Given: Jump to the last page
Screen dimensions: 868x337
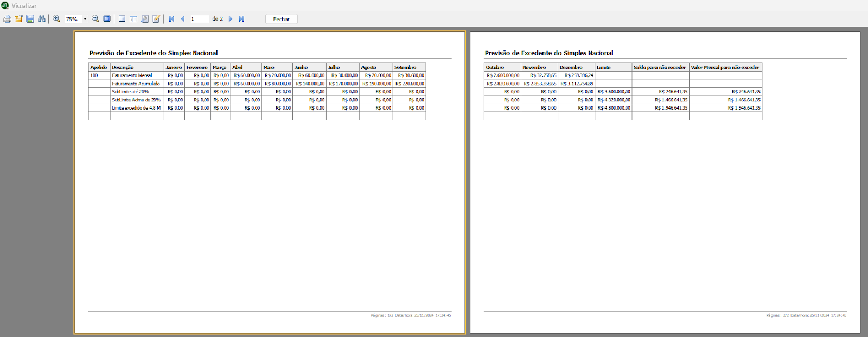Looking at the screenshot, I should tap(242, 19).
